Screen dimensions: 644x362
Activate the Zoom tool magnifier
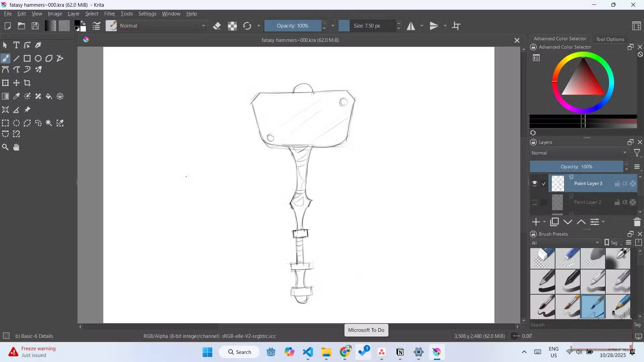point(5,147)
